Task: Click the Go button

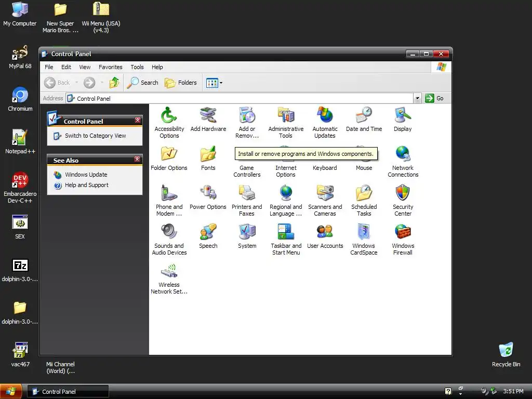Action: click(435, 98)
